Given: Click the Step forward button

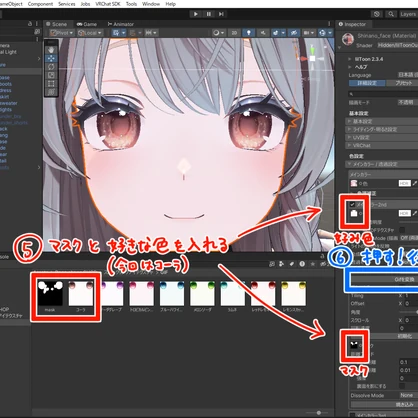Looking at the screenshot, I should [221, 14].
